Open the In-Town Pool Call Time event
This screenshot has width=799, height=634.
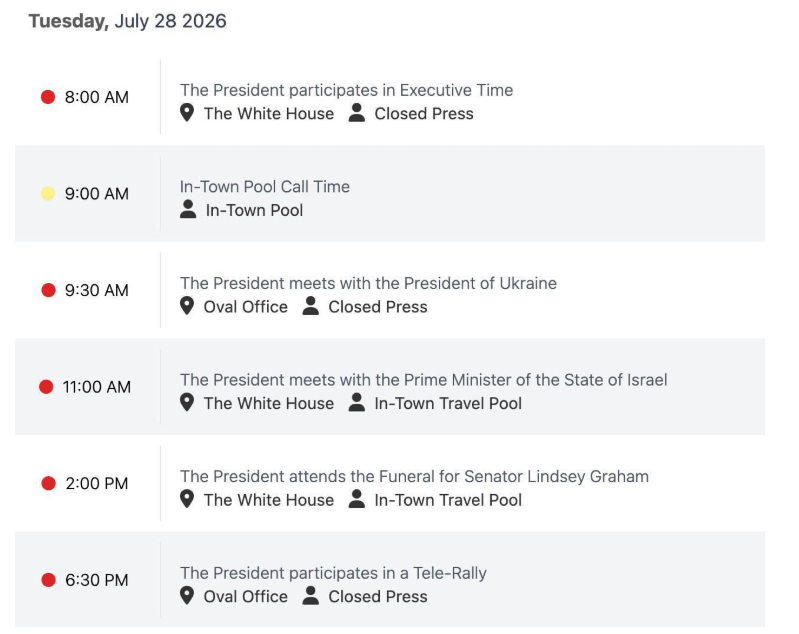coord(265,187)
